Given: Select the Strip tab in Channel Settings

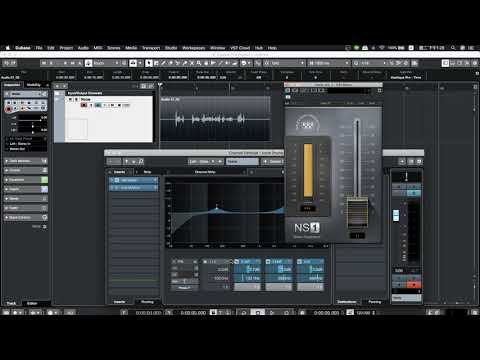Looking at the screenshot, I should 147,172.
